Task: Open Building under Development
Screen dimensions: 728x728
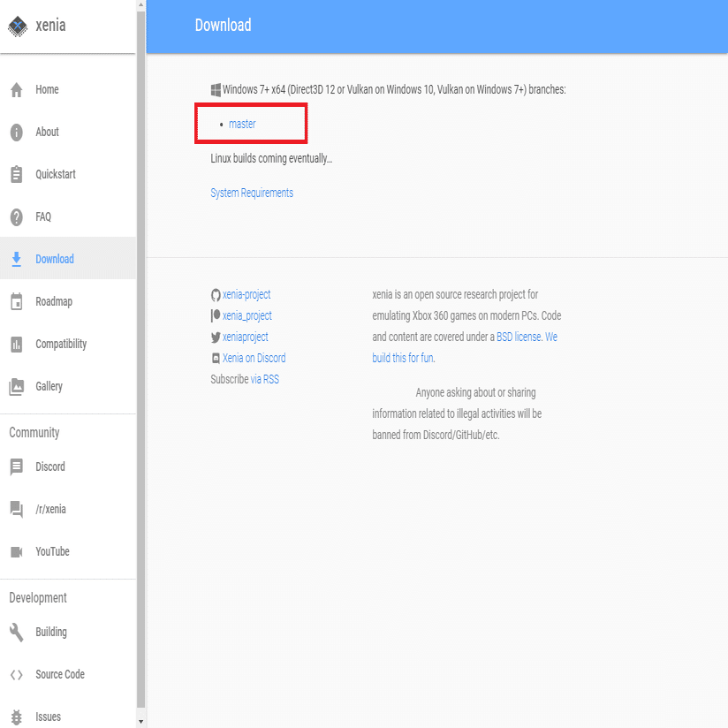Action: click(x=68, y=632)
